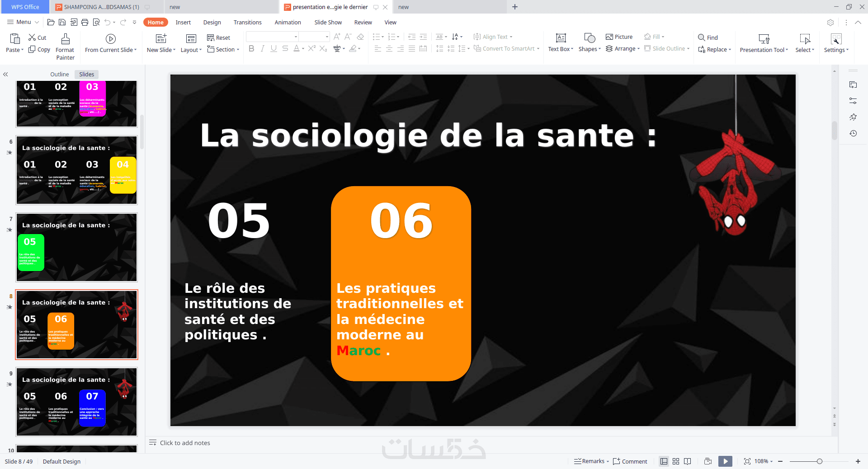Redo the last undone action
Screen dimensions: 868x469
point(123,22)
